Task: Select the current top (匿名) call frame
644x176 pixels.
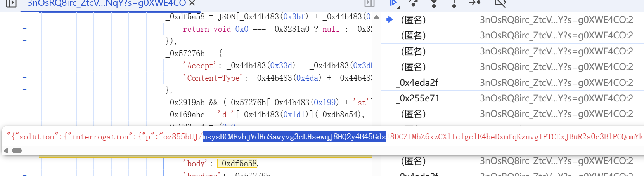Action: click(414, 20)
